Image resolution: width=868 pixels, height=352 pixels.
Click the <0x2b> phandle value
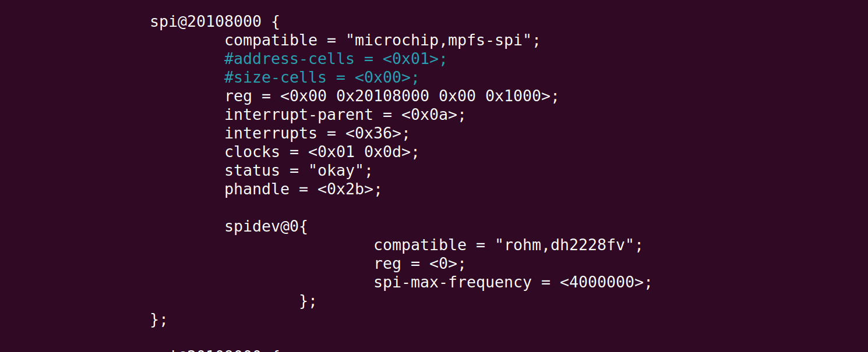tap(345, 190)
